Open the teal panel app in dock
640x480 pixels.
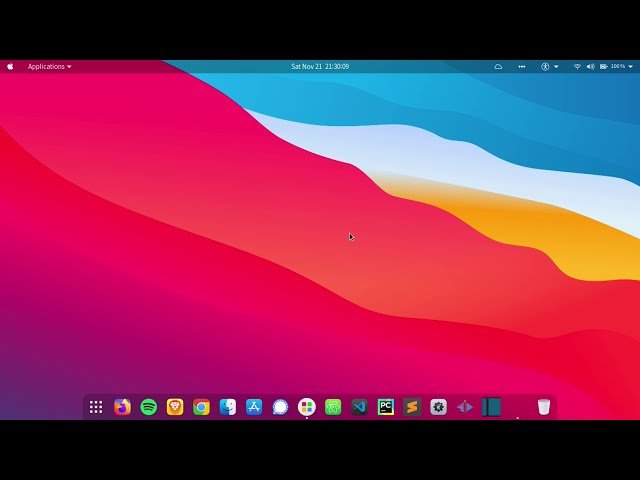[491, 407]
